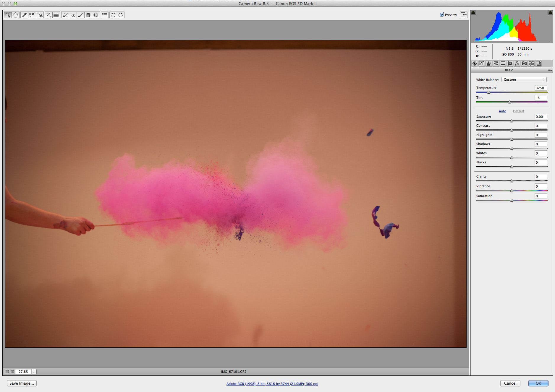Select the White Balance eyedropper tool
Image resolution: width=555 pixels, height=392 pixels.
coord(24,15)
